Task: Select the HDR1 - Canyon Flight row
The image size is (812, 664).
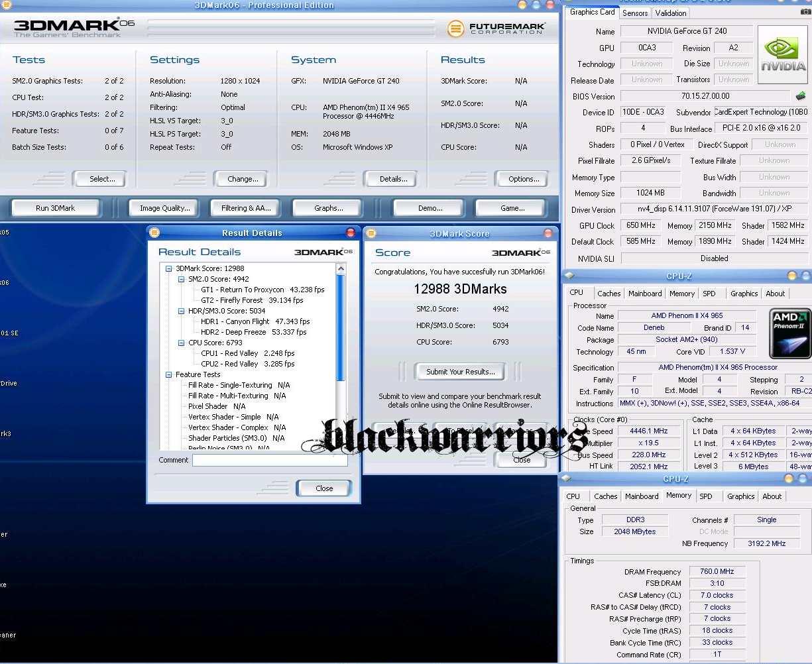Action: tap(255, 321)
